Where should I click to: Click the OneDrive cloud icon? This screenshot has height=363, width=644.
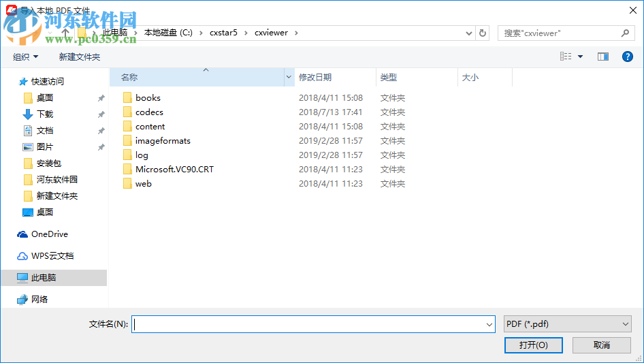[x=22, y=234]
